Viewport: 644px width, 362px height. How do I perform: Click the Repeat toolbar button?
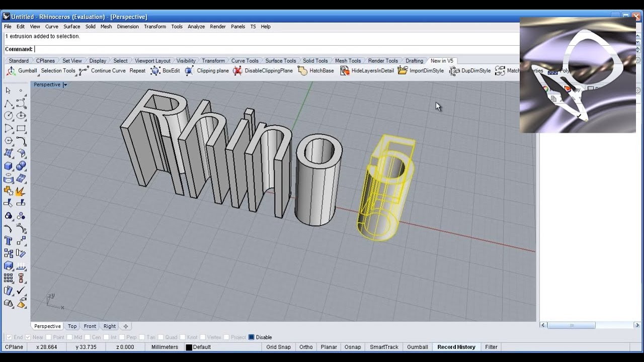click(x=137, y=71)
